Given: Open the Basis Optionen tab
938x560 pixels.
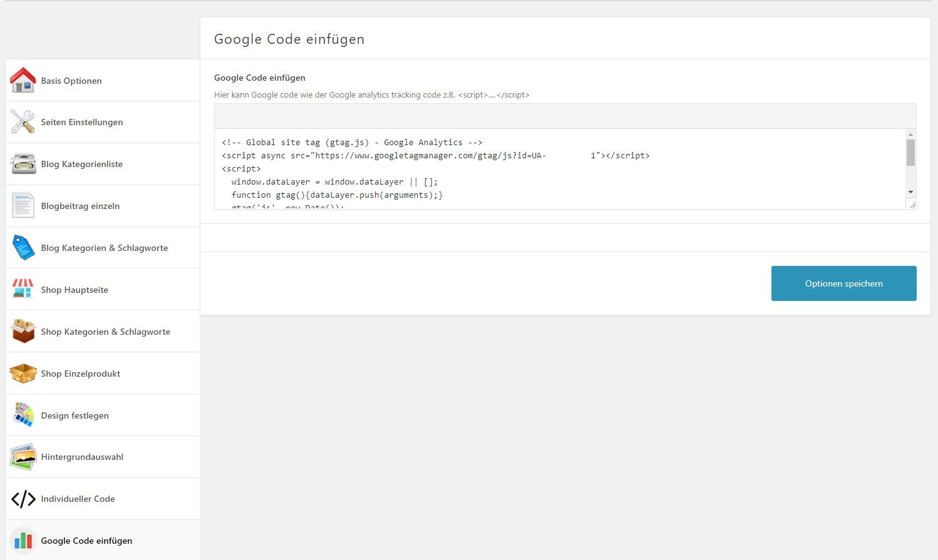Looking at the screenshot, I should 103,80.
